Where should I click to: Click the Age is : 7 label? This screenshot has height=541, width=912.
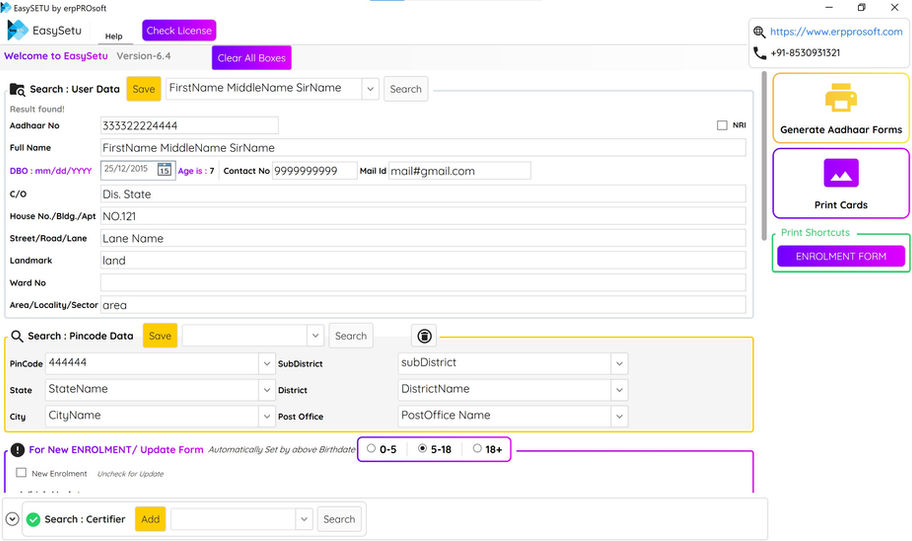coord(196,171)
